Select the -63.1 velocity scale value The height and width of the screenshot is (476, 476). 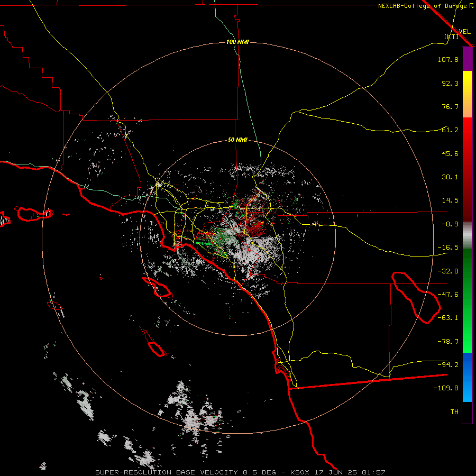coord(448,318)
